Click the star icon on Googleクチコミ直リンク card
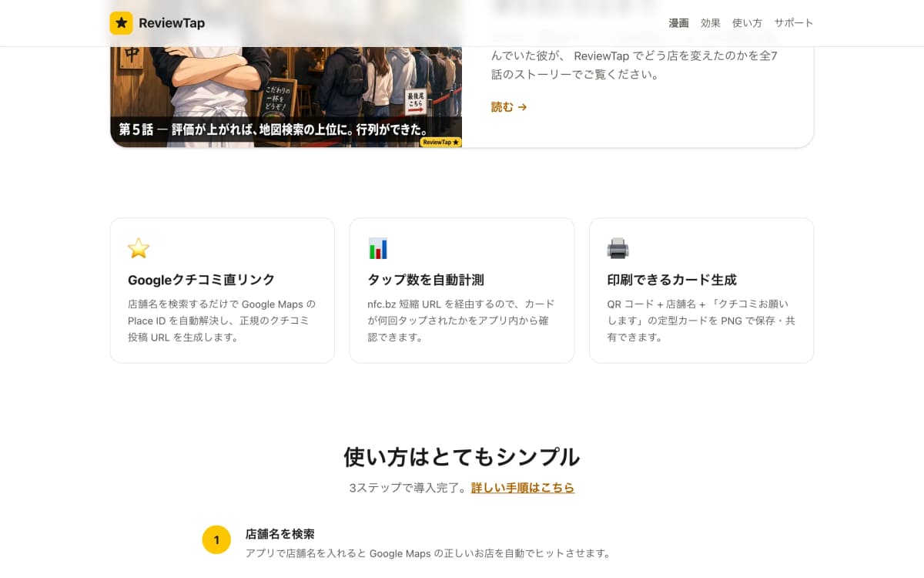 (139, 248)
